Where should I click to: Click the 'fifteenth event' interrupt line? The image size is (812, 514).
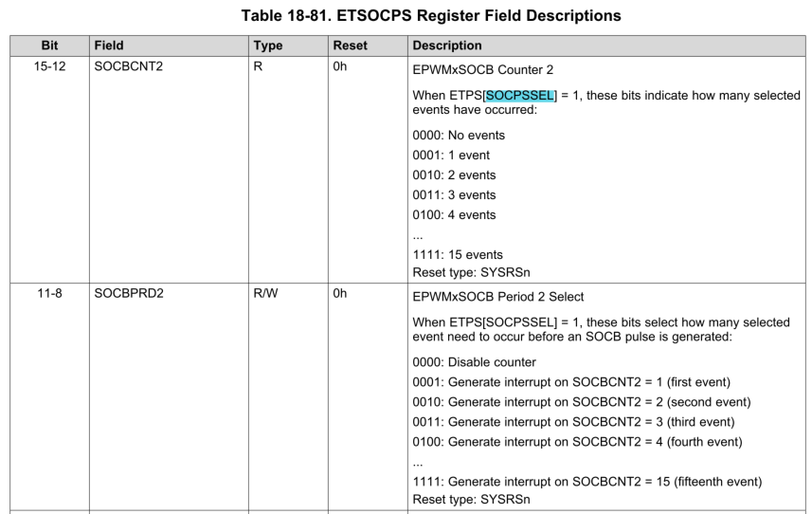pyautogui.click(x=586, y=482)
